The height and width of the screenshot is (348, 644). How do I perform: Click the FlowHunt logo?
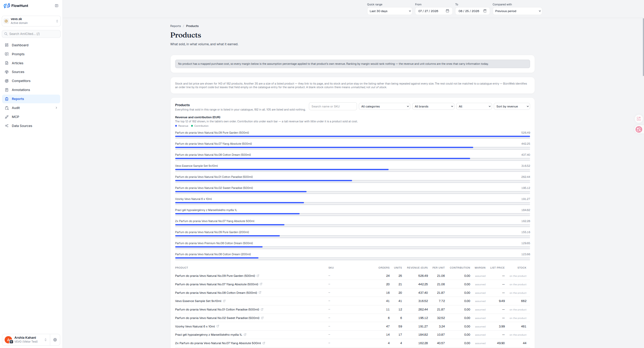click(x=16, y=6)
